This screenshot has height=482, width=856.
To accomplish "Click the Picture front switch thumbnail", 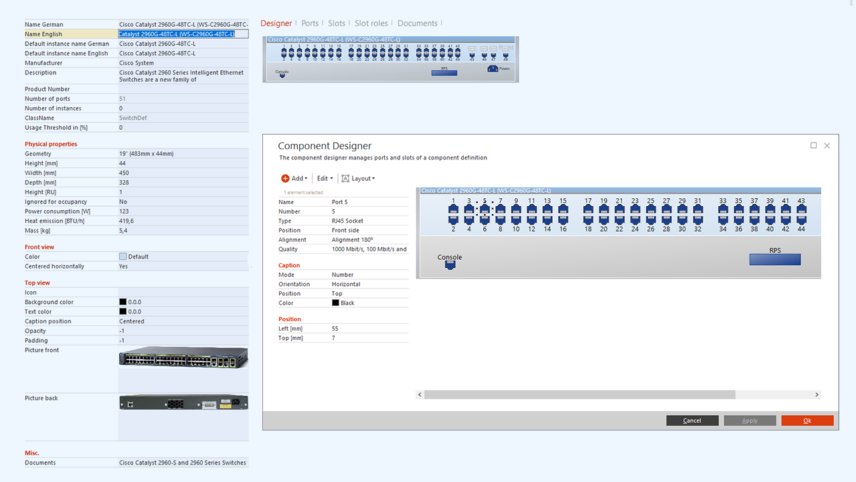I will [x=183, y=358].
